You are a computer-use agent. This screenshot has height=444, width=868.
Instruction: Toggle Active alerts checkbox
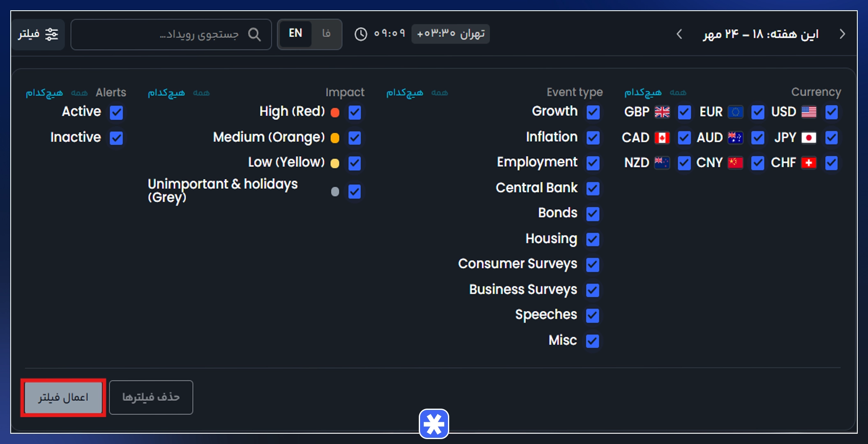coord(116,112)
